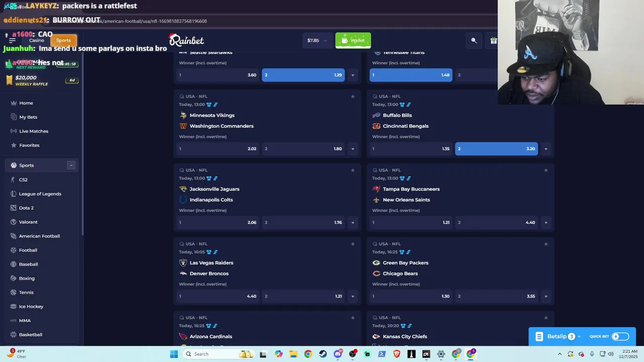Toggle the Quick Bet switch

pos(620,336)
